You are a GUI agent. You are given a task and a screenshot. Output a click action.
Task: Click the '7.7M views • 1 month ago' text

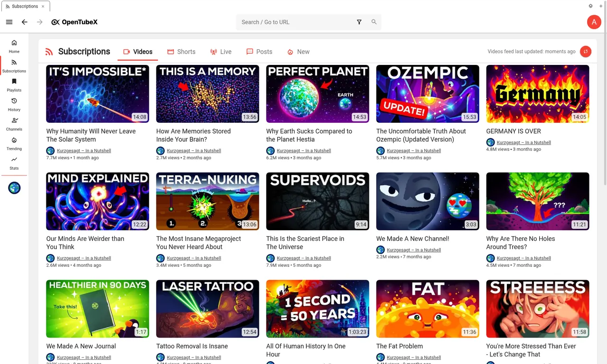point(73,158)
